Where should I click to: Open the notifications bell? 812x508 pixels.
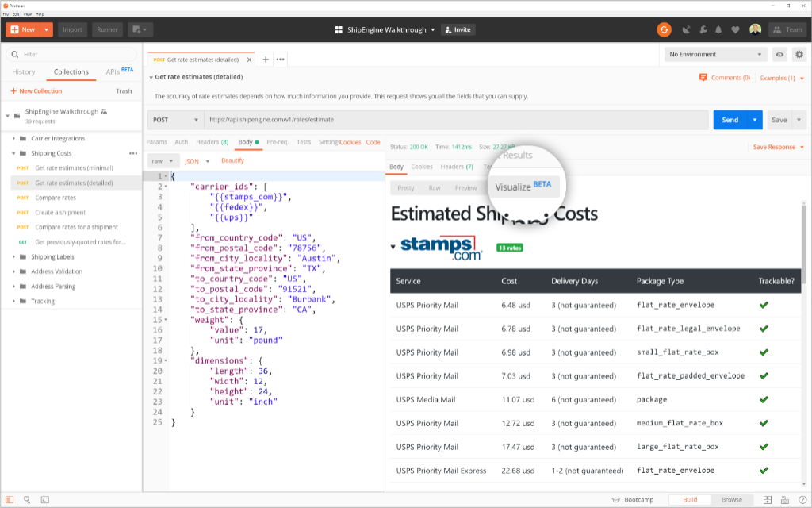point(718,29)
